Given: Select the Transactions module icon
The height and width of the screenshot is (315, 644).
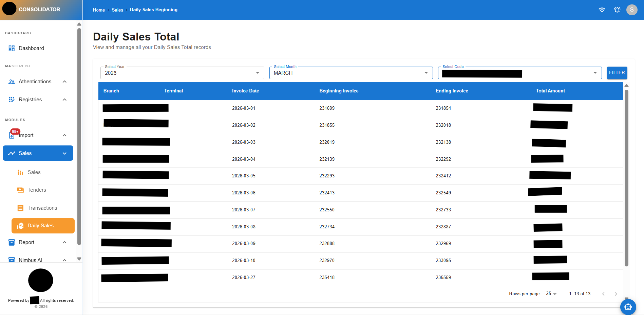Looking at the screenshot, I should [20, 208].
